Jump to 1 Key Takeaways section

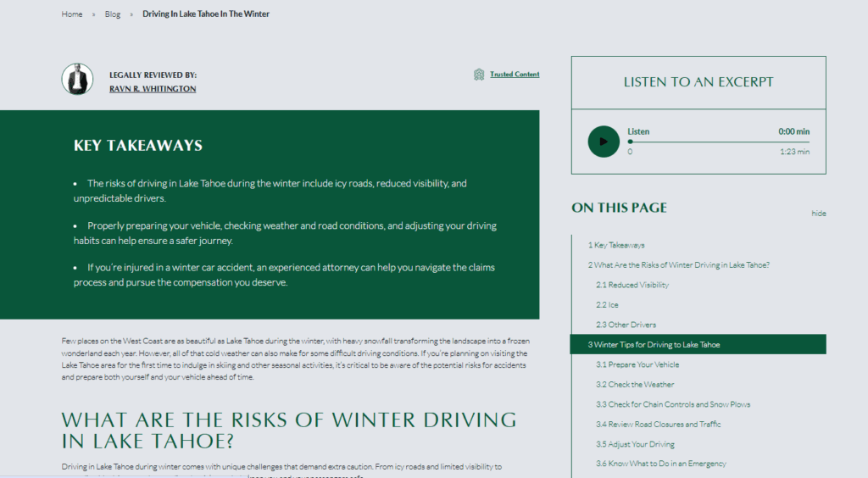coord(616,245)
